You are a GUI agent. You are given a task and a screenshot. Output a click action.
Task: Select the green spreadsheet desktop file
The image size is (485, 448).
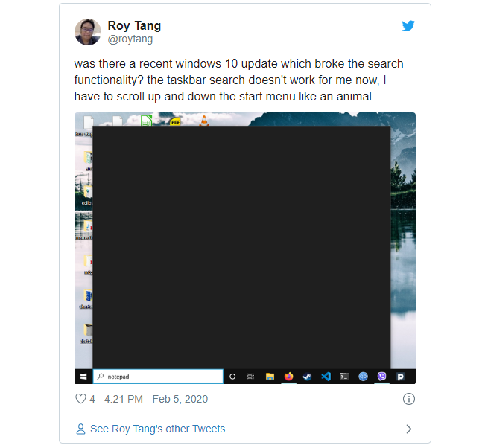(x=146, y=121)
